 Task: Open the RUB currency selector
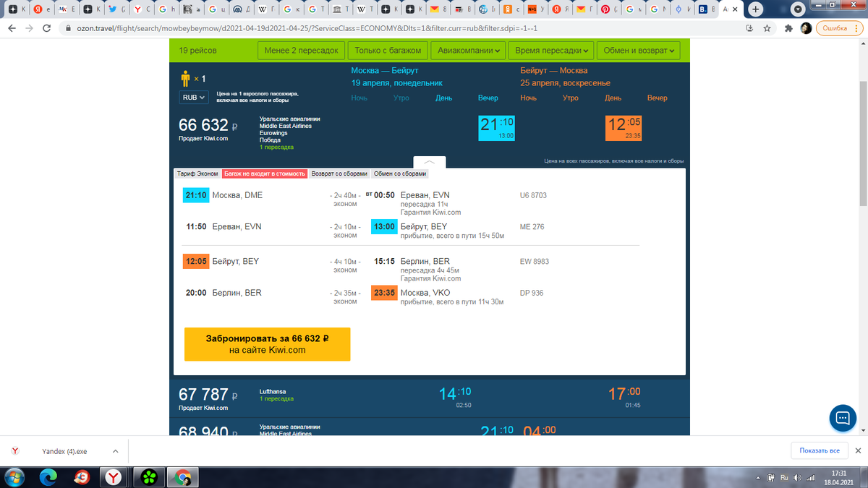pyautogui.click(x=194, y=97)
